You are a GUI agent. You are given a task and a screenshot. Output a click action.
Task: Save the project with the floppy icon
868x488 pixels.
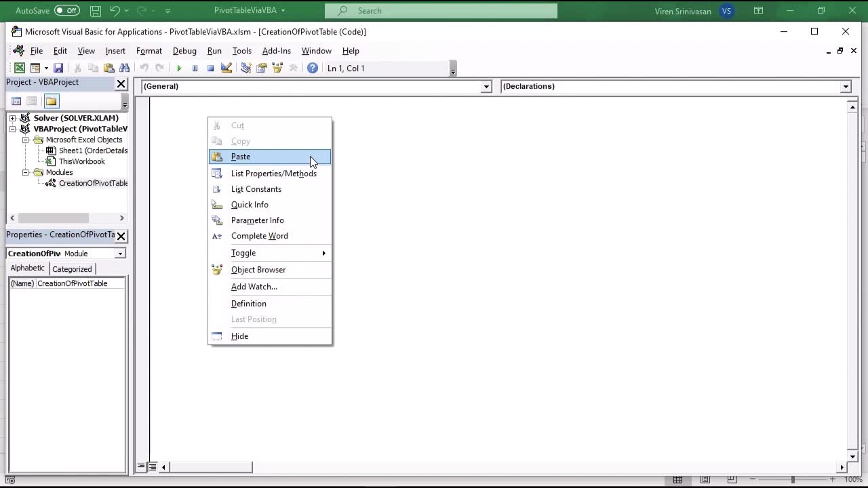coord(58,68)
